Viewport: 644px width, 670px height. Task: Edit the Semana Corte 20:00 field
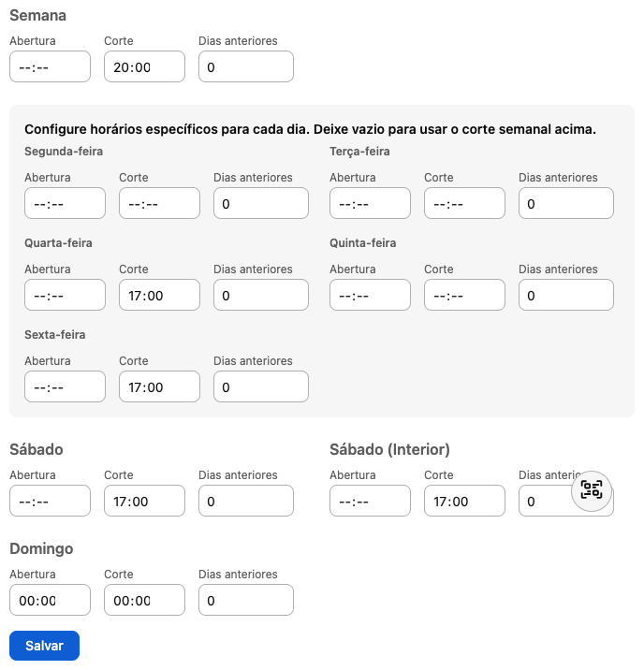(x=144, y=66)
